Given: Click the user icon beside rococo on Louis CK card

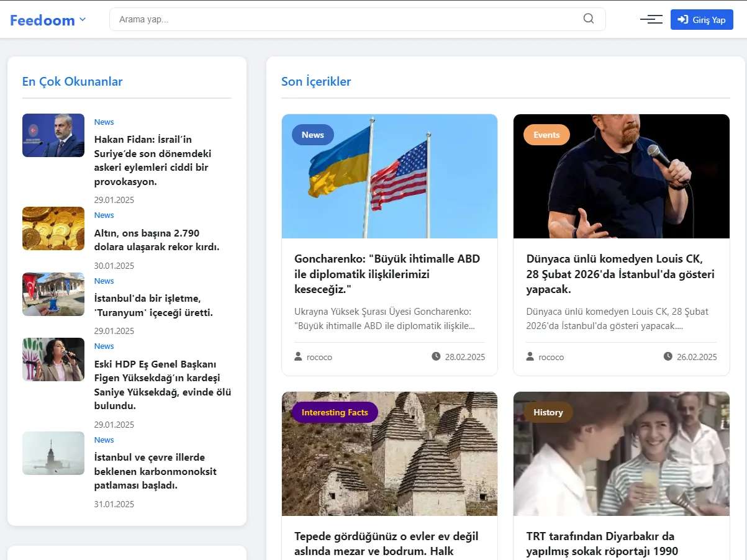Looking at the screenshot, I should pyautogui.click(x=530, y=356).
